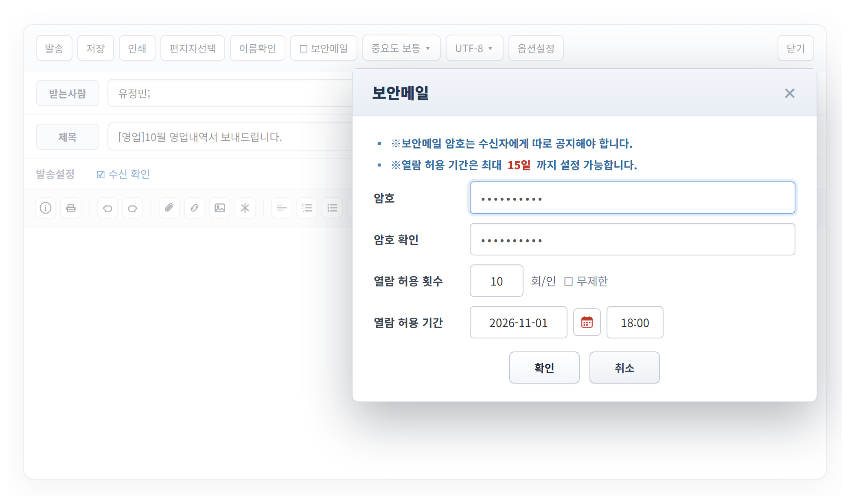The height and width of the screenshot is (504, 850).
Task: Click the 제목 subject label
Action: [68, 137]
